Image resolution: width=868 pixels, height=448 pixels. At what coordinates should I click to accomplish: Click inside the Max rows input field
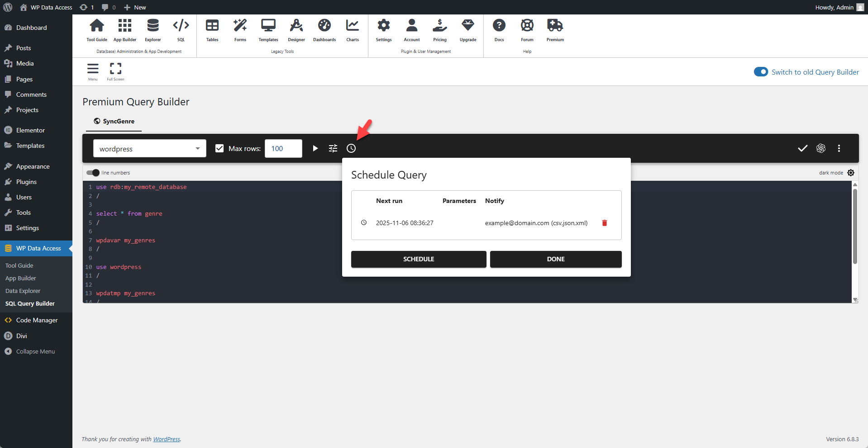pyautogui.click(x=283, y=148)
